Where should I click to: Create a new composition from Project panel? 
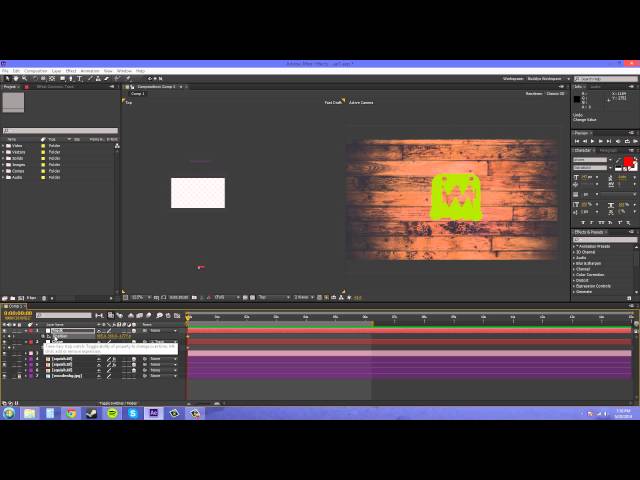pyautogui.click(x=21, y=298)
